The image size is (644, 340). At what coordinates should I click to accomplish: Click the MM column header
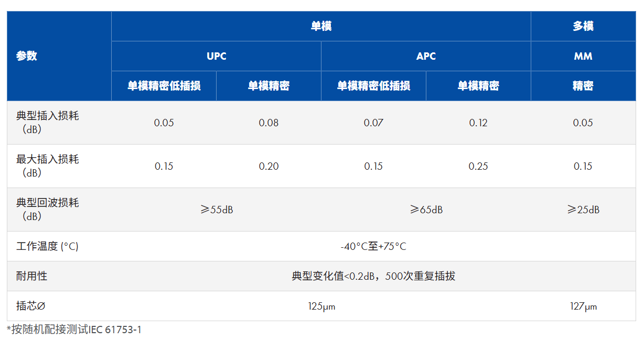[x=584, y=56]
